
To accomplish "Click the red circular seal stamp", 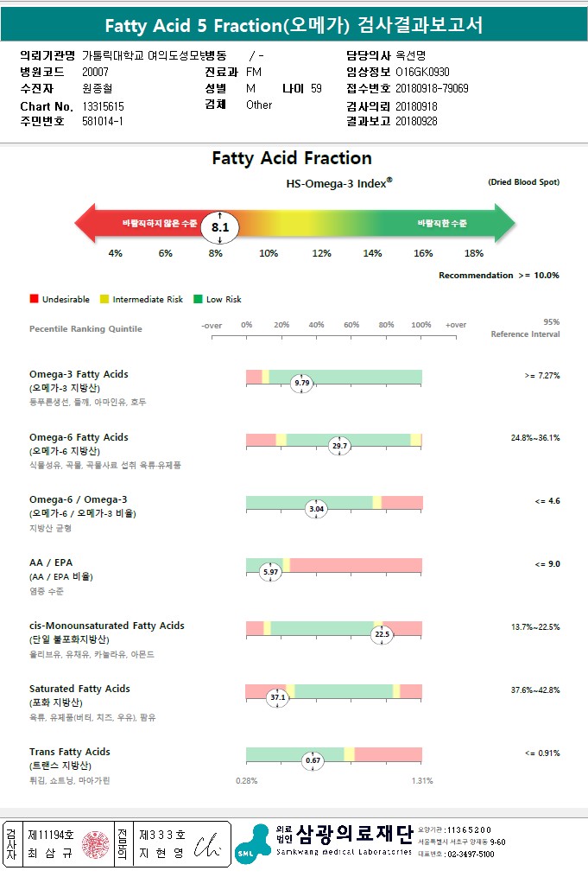I will click(x=96, y=845).
